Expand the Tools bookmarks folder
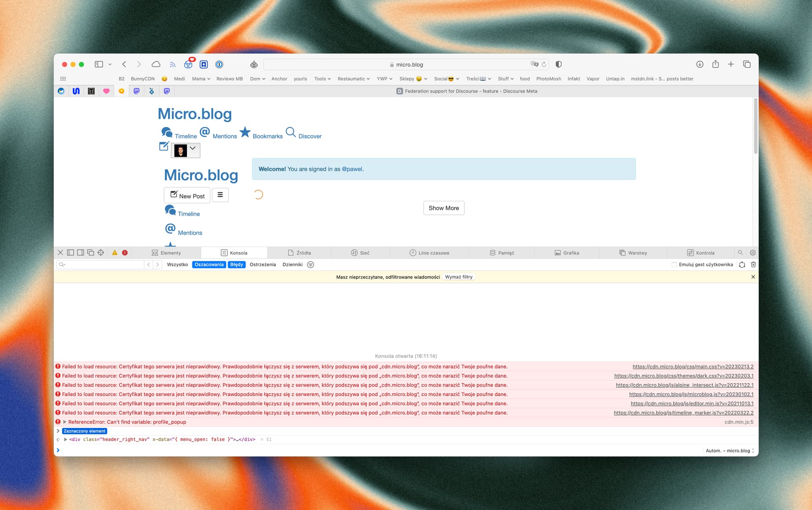This screenshot has height=510, width=812. (322, 79)
